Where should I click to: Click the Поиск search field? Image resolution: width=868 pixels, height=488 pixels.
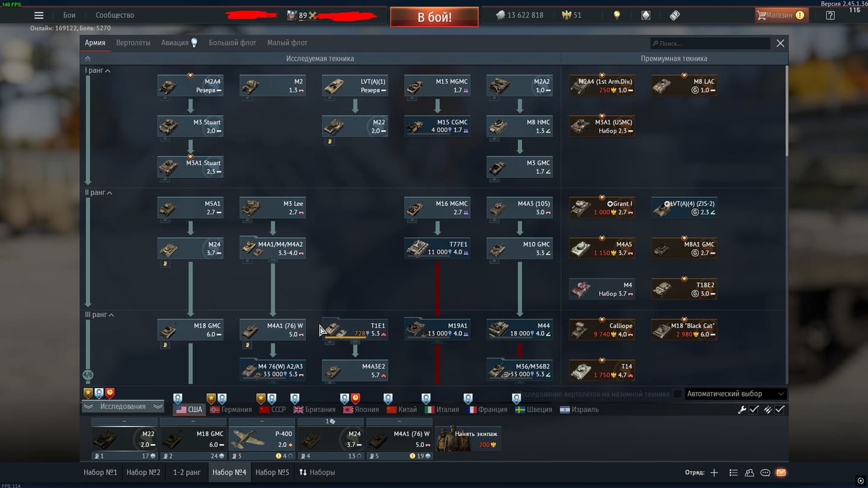coord(712,43)
